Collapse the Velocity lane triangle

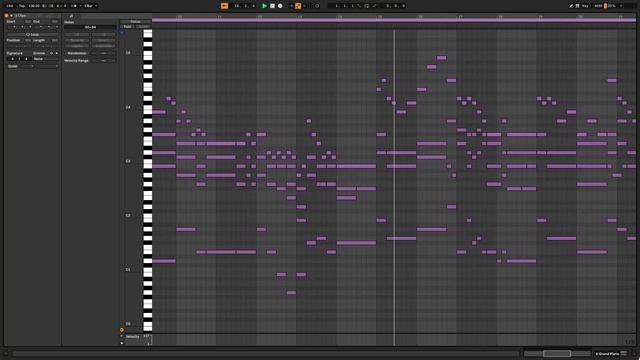coord(122,336)
